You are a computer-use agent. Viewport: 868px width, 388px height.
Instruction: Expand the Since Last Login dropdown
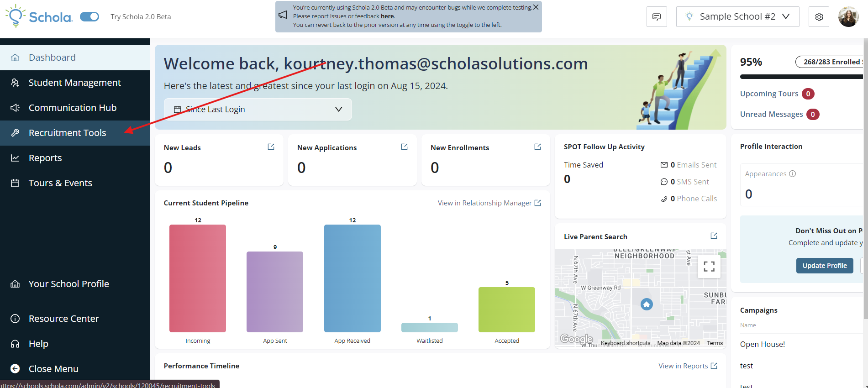pyautogui.click(x=258, y=110)
